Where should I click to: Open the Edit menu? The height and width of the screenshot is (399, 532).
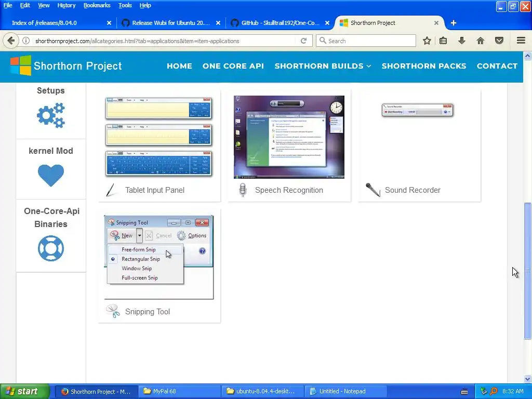click(x=25, y=5)
